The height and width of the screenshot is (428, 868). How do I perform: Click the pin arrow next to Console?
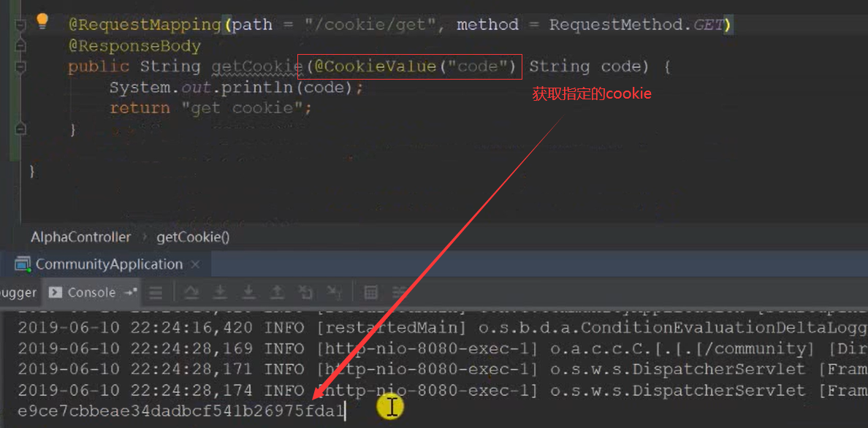click(x=130, y=292)
